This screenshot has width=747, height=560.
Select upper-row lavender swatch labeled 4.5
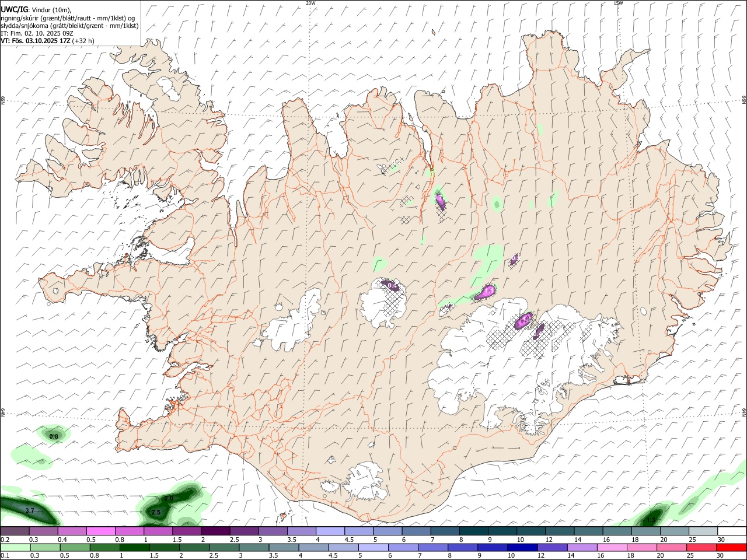358,531
